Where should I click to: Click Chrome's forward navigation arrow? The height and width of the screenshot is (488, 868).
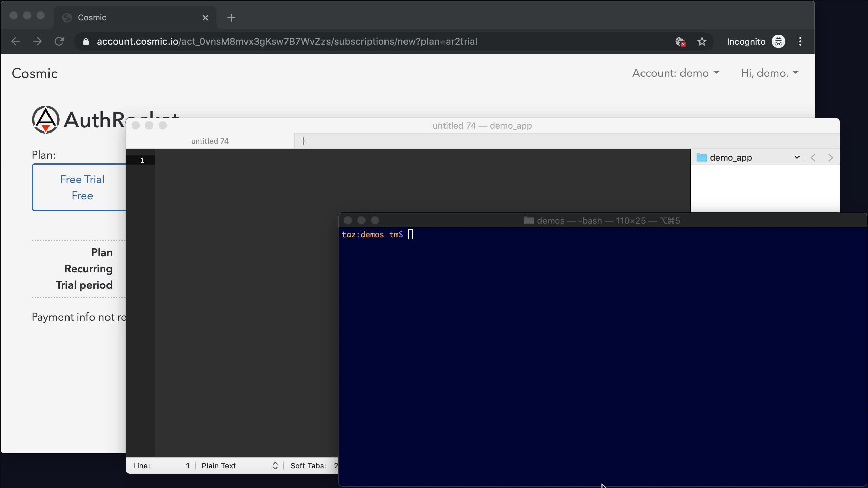click(x=37, y=41)
